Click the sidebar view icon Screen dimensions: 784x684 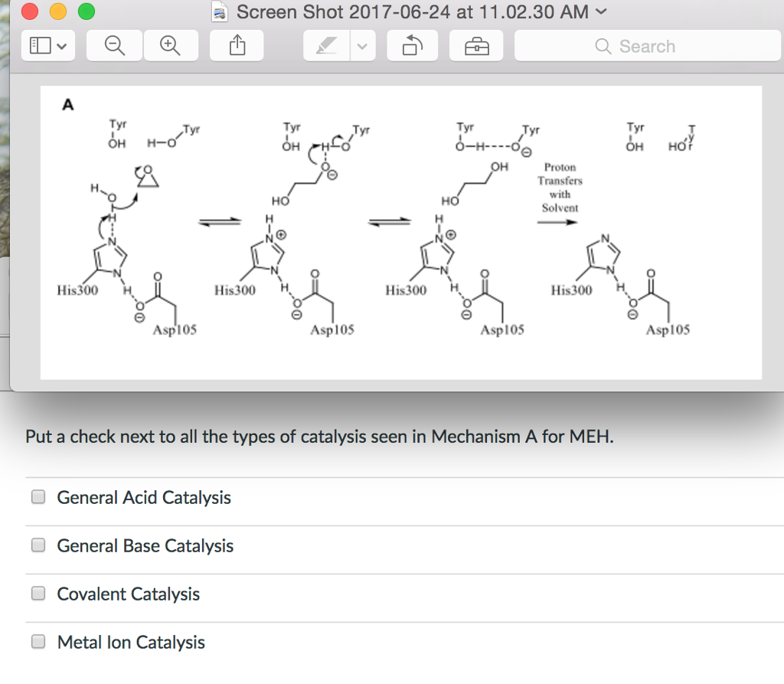tap(40, 45)
